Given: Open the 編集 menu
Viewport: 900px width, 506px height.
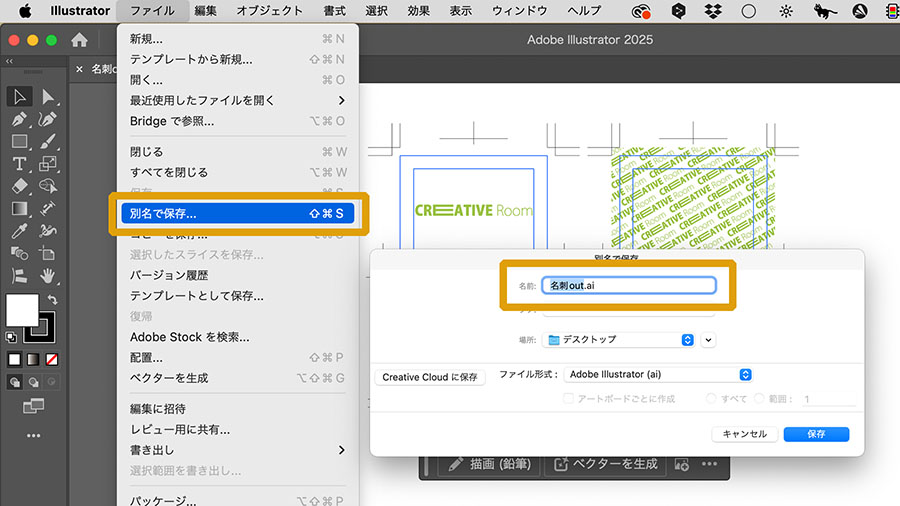Looking at the screenshot, I should (205, 11).
